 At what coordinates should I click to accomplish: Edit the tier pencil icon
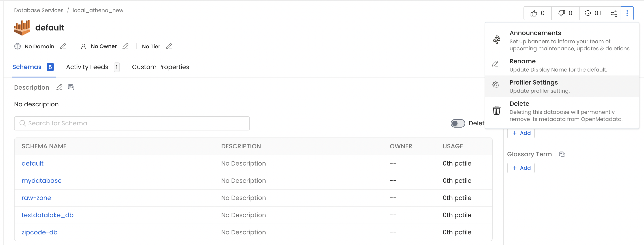pyautogui.click(x=169, y=47)
